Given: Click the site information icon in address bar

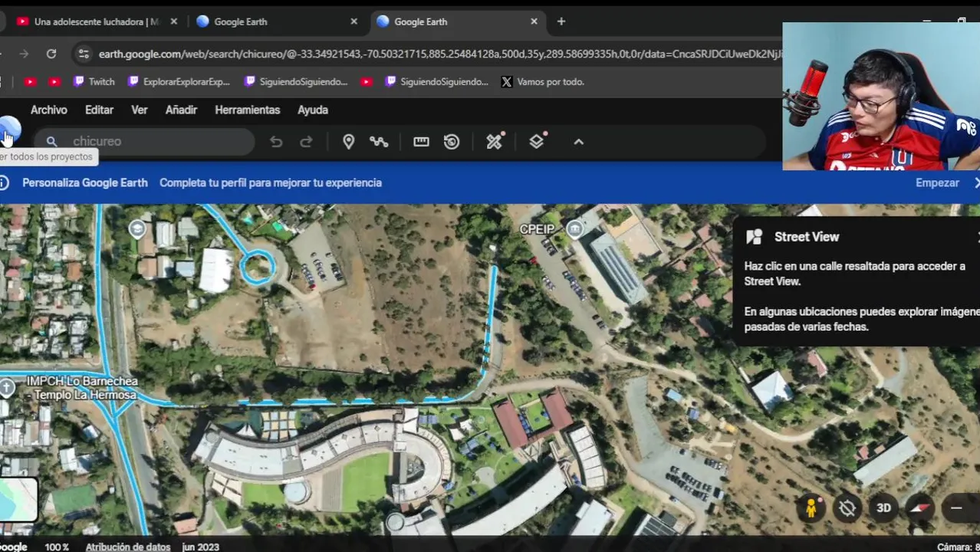Looking at the screenshot, I should tap(83, 54).
